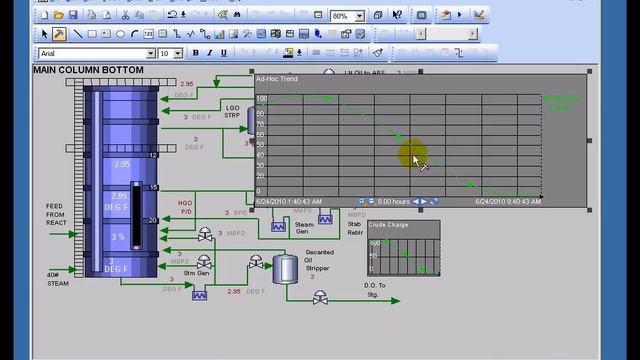Click the trend end time 9:40:43 AM
This screenshot has width=640, height=360.
coord(508,202)
